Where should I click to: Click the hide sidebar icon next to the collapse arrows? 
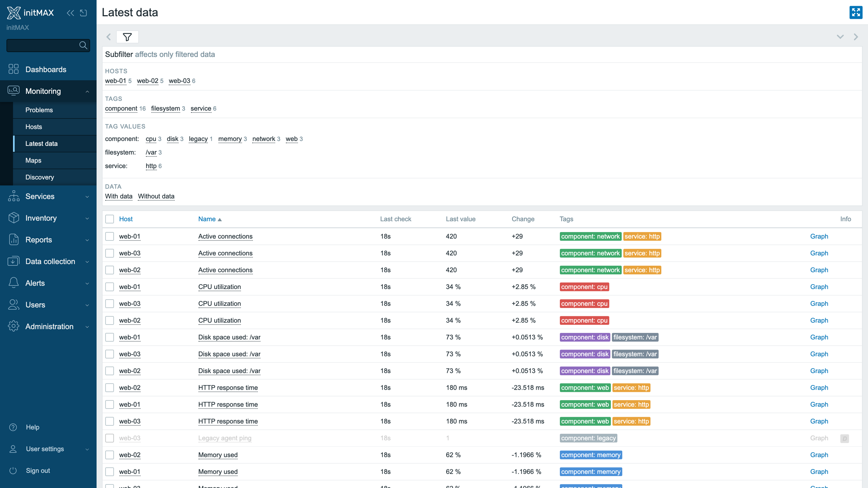pyautogui.click(x=84, y=13)
